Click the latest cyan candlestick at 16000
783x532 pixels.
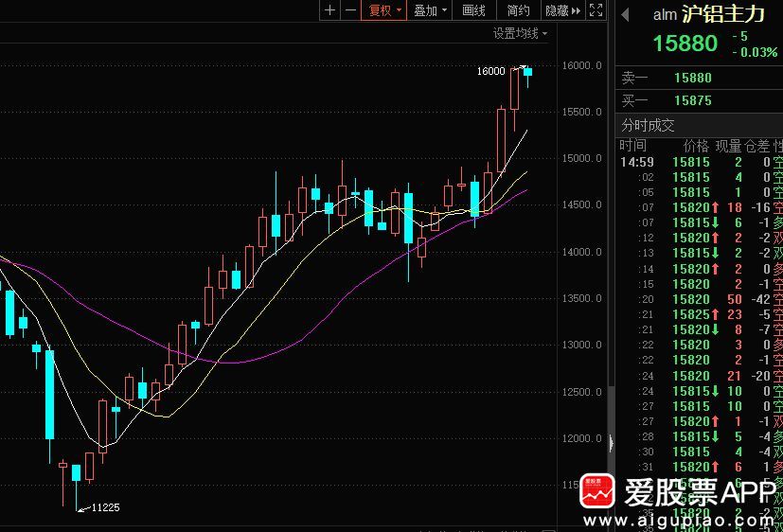(527, 72)
